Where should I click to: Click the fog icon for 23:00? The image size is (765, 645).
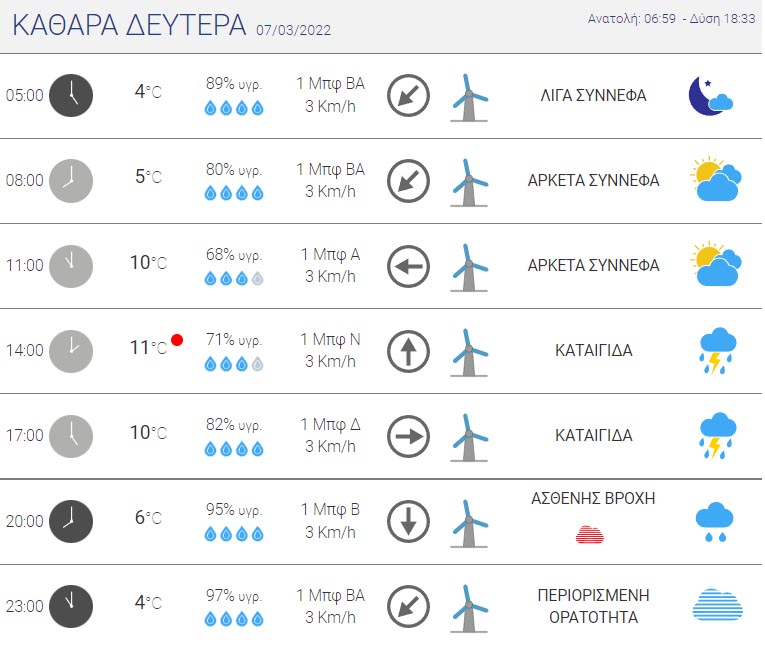(717, 605)
